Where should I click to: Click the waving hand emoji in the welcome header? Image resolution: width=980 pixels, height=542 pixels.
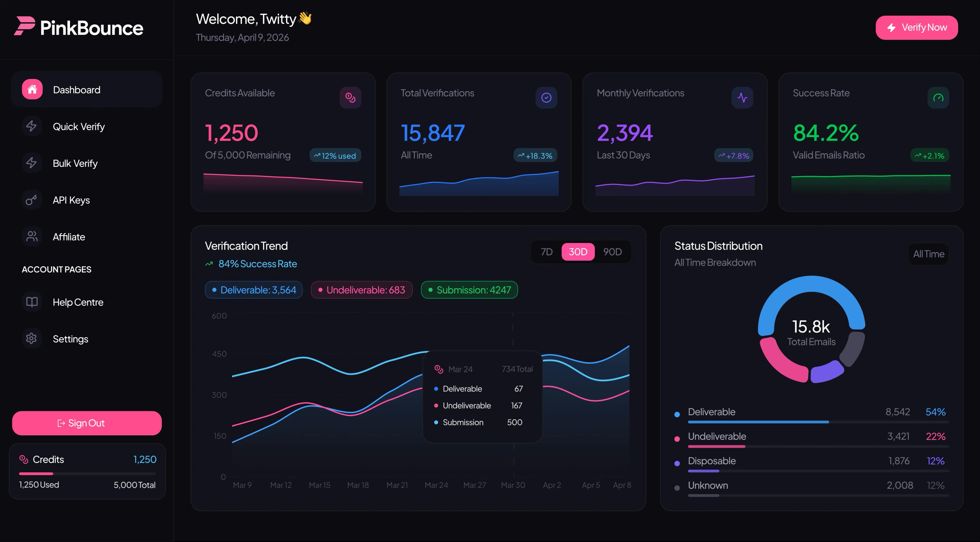[x=305, y=18]
